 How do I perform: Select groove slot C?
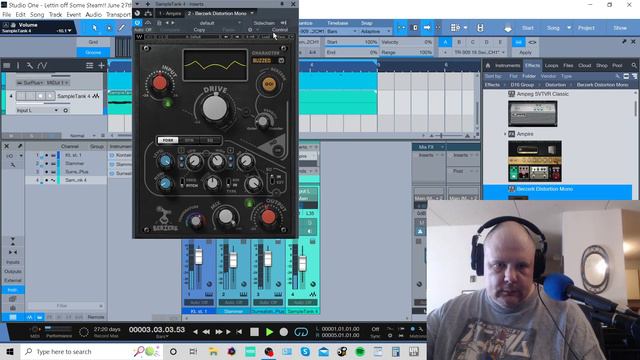coord(473,42)
